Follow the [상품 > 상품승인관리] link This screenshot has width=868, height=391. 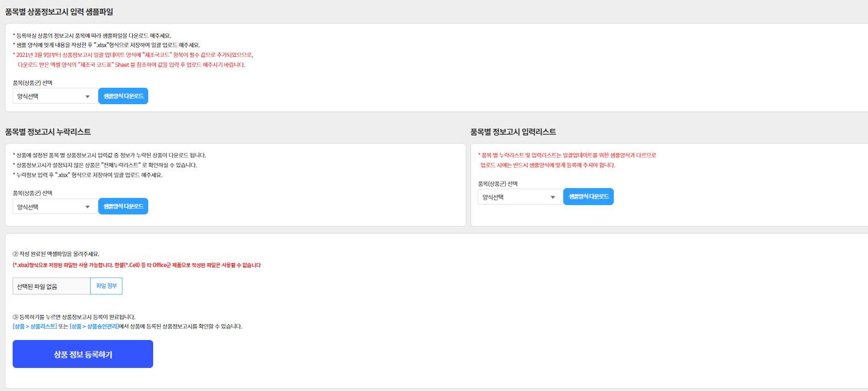click(94, 326)
